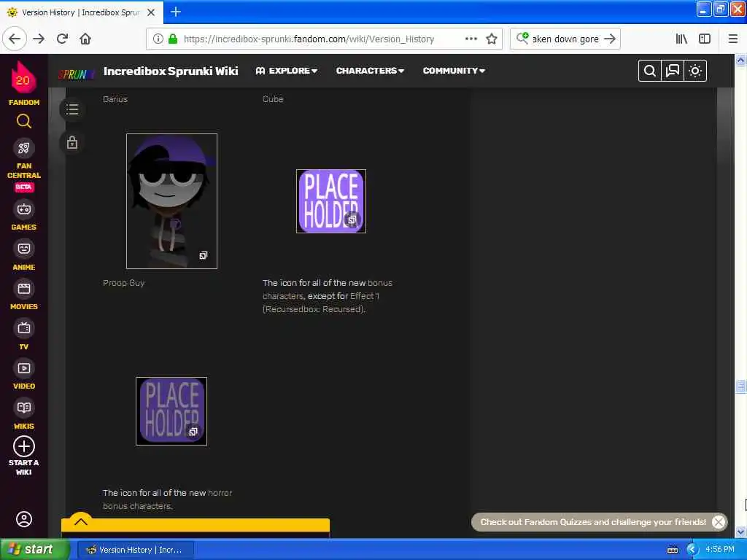Screen dimensions: 747x560
Task: Open the 'Effect 1 (Recursedbox: Recursed)' link
Action: click(321, 303)
